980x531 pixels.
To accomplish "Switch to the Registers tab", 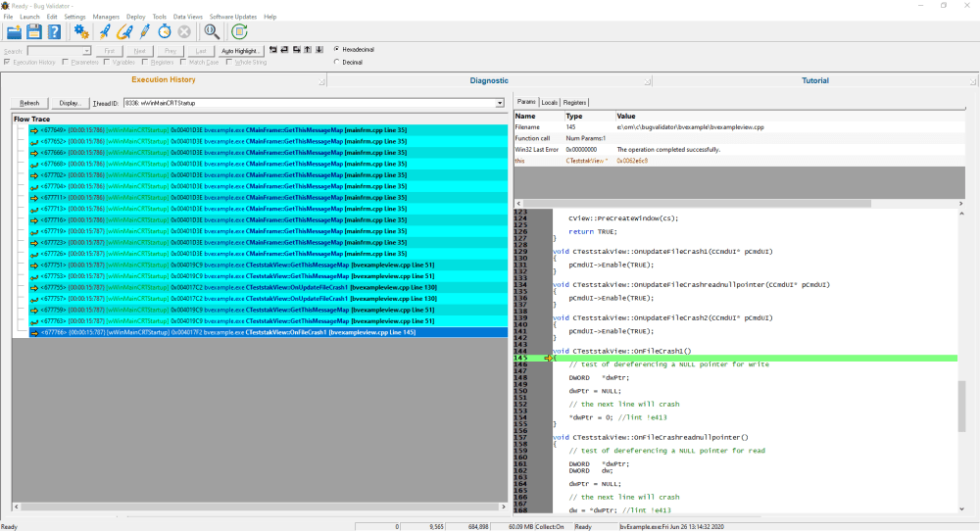I will [x=574, y=103].
